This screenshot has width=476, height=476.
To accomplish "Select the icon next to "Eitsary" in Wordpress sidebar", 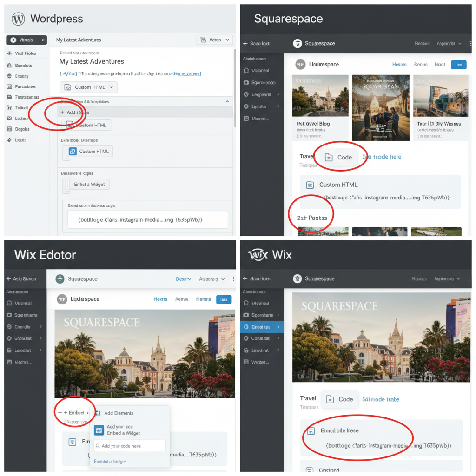I will click(x=9, y=76).
